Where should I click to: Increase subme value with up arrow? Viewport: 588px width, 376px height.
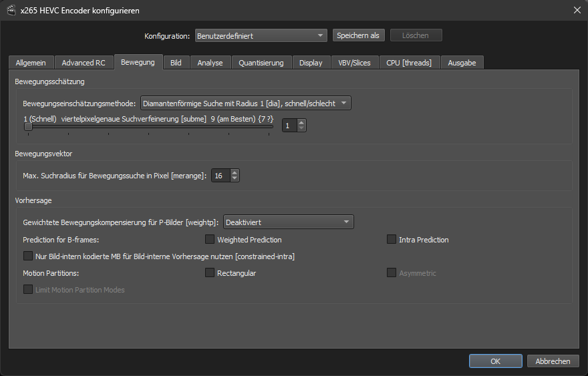pos(301,122)
